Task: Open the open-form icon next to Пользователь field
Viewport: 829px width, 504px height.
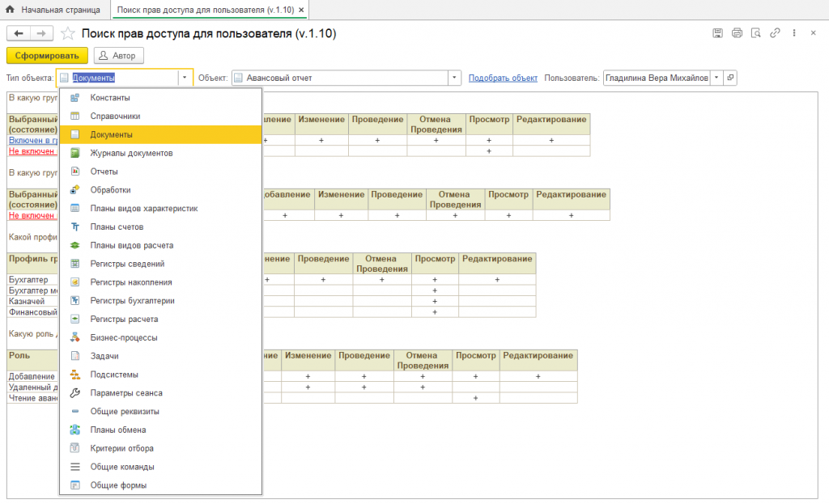Action: 730,78
